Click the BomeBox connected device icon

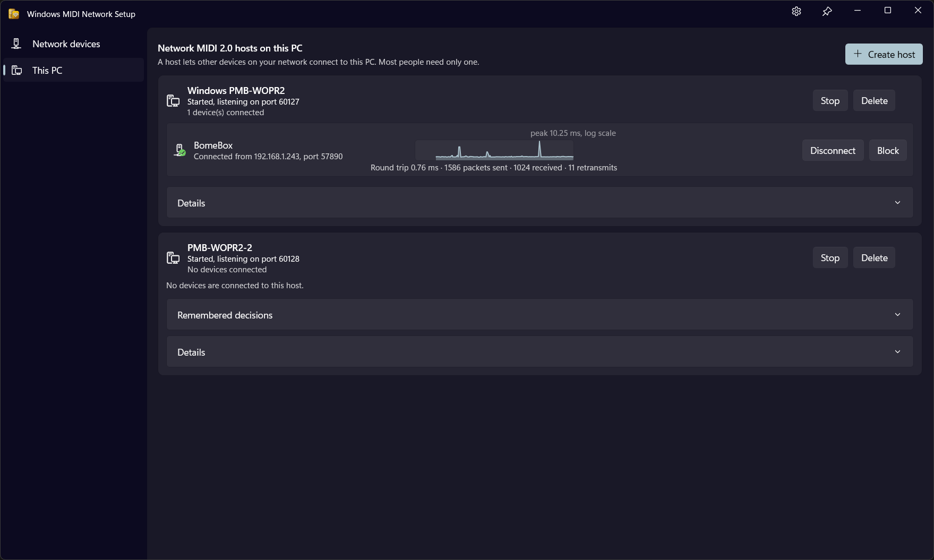click(x=180, y=150)
